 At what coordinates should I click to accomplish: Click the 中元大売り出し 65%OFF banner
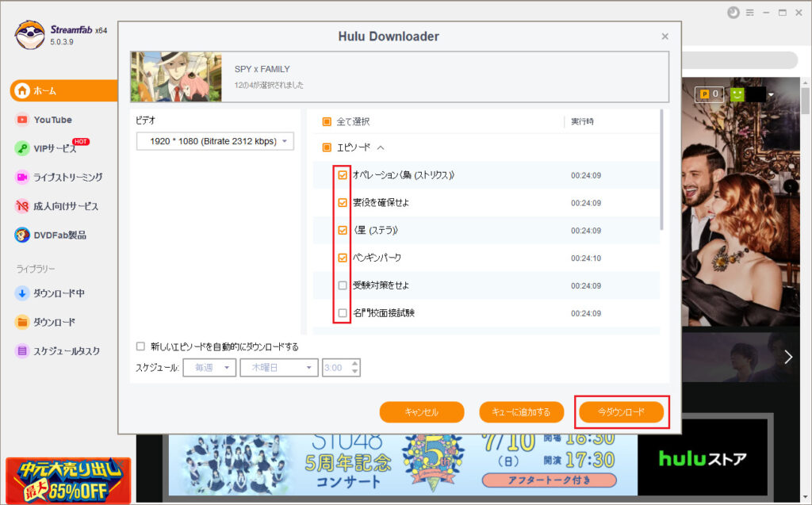68,480
